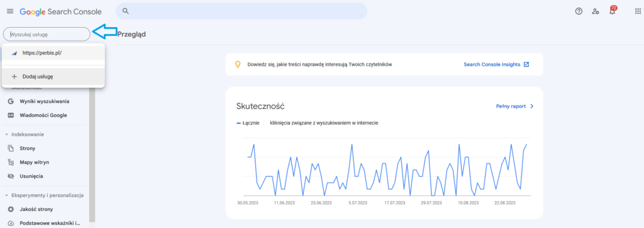Click the Google Search Console logo
This screenshot has height=228, width=644.
coord(60,12)
